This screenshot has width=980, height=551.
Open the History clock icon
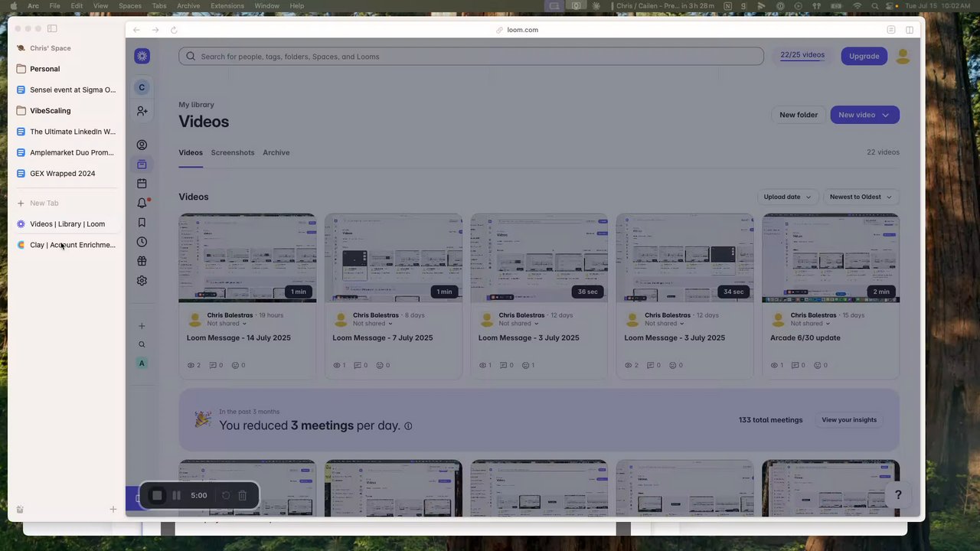[x=142, y=242]
